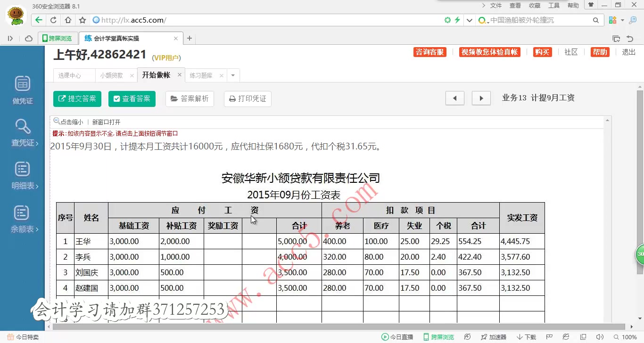Click the 加速器 accelerator icon in status bar
Image resolution: width=644 pixels, height=343 pixels.
pos(494,337)
